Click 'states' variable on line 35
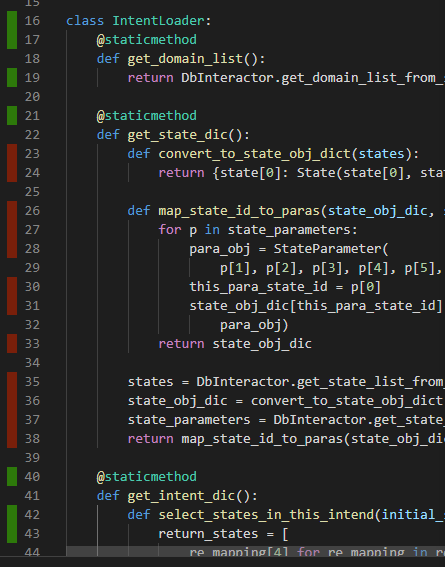The width and height of the screenshot is (445, 567). pos(150,381)
